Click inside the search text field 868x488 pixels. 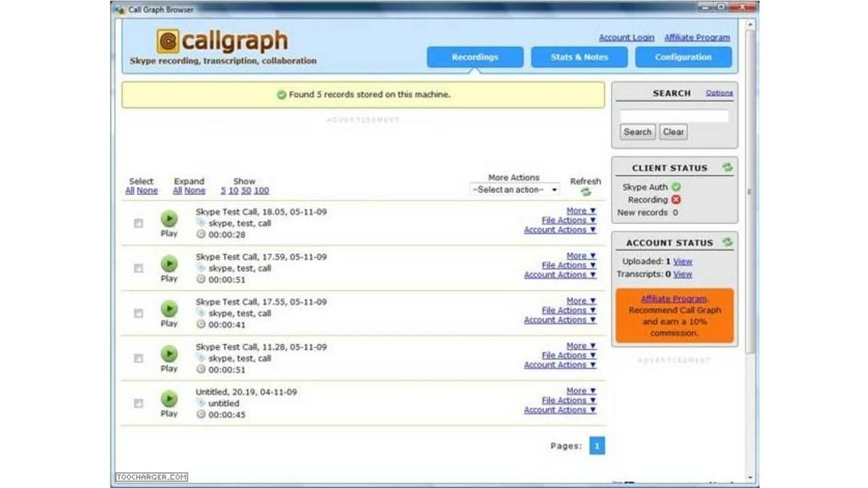(673, 115)
